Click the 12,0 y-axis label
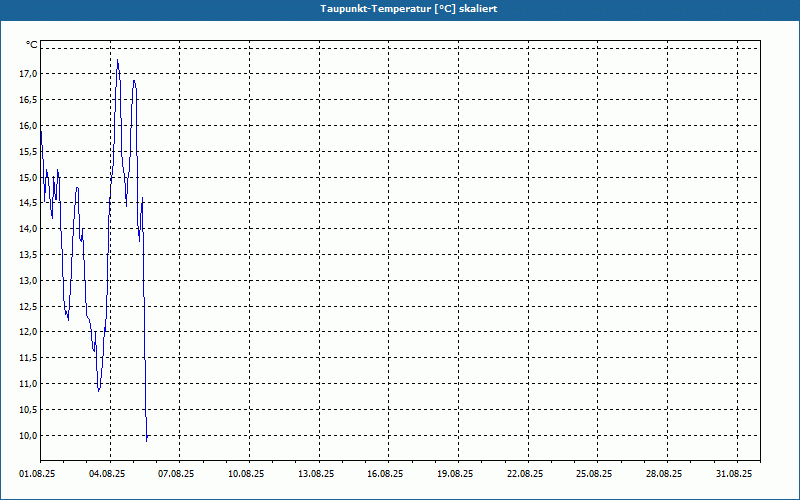The height and width of the screenshot is (500, 800). pyautogui.click(x=28, y=332)
